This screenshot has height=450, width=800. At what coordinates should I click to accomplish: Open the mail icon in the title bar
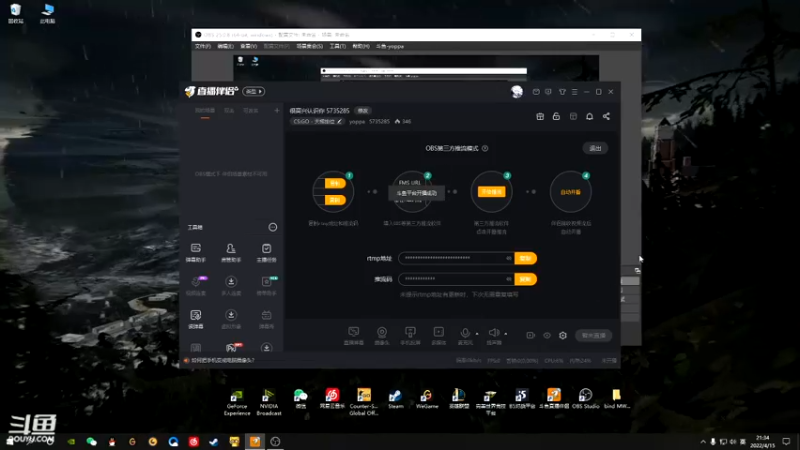coord(536,92)
